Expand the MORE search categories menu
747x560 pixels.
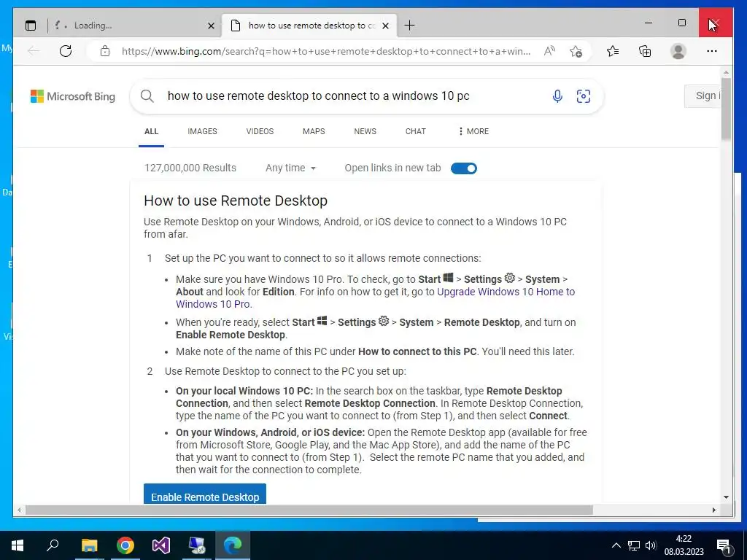click(x=473, y=131)
